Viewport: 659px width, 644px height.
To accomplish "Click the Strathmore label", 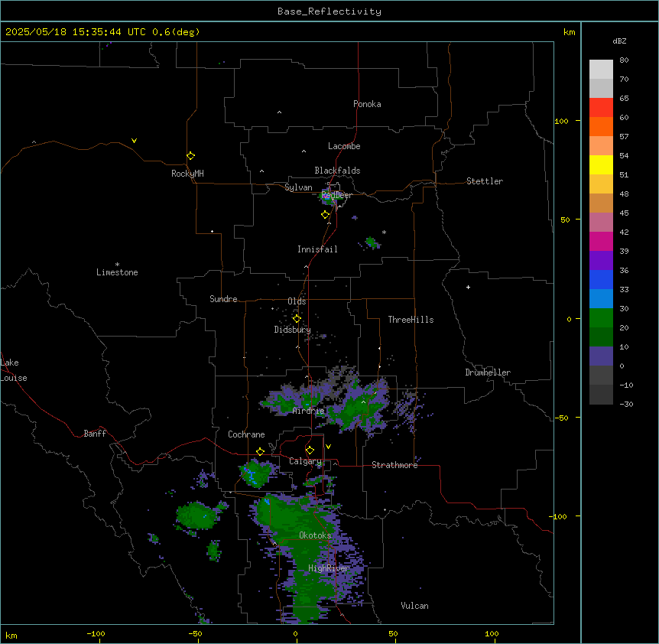I will [x=394, y=465].
